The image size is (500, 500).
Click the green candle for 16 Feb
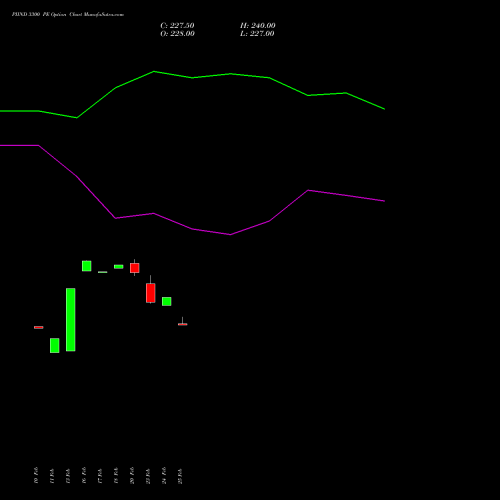pos(87,266)
